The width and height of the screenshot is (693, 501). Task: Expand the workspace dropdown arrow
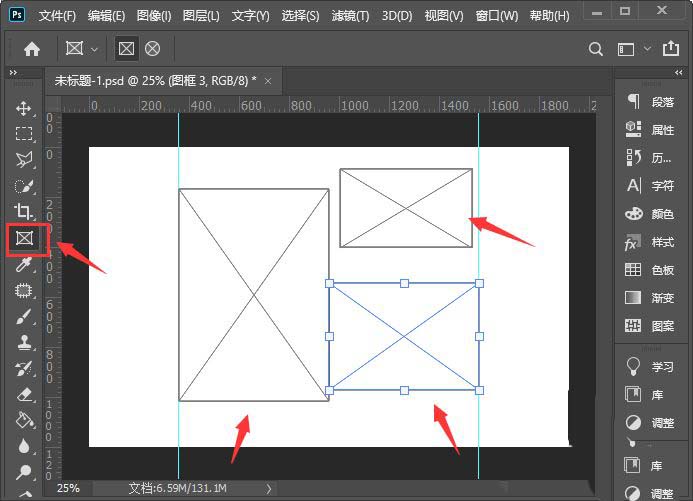tap(647, 49)
